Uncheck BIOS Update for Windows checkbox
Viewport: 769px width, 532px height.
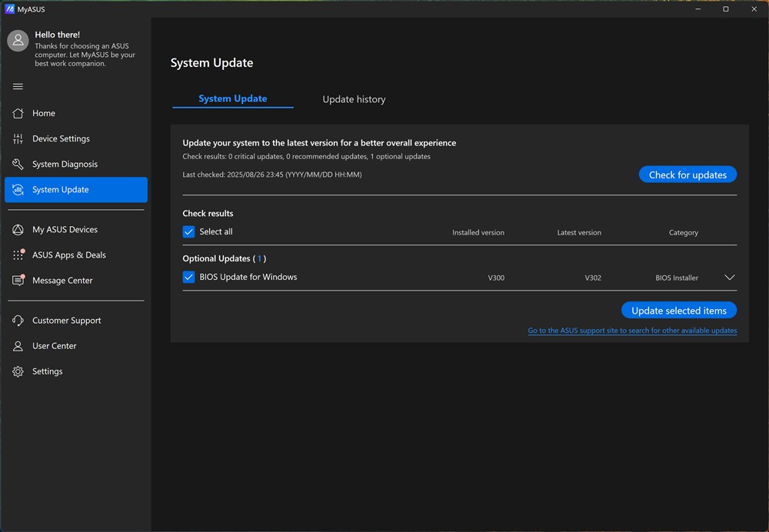pyautogui.click(x=188, y=277)
